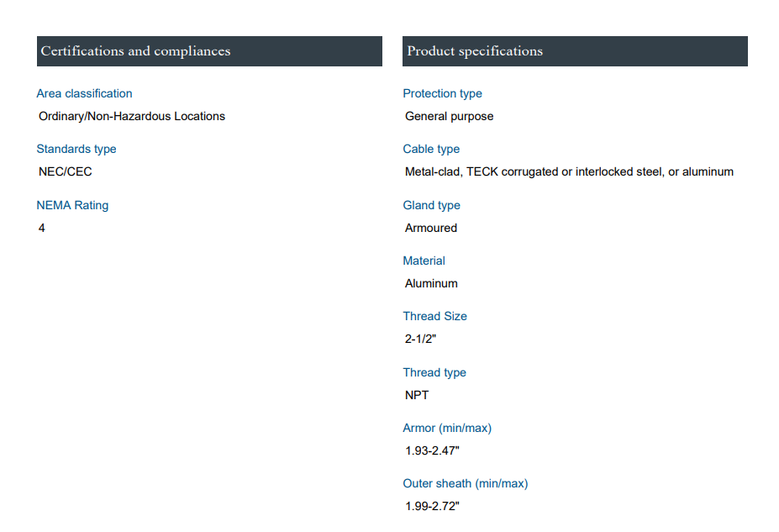Select the 2-1/2" thread size value
Screen dimensions: 779x532
(421, 339)
